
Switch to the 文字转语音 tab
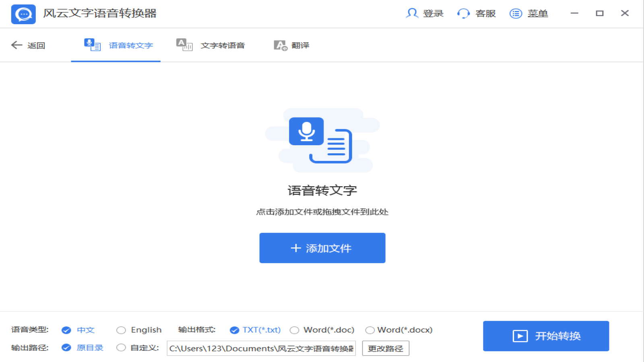click(x=223, y=45)
